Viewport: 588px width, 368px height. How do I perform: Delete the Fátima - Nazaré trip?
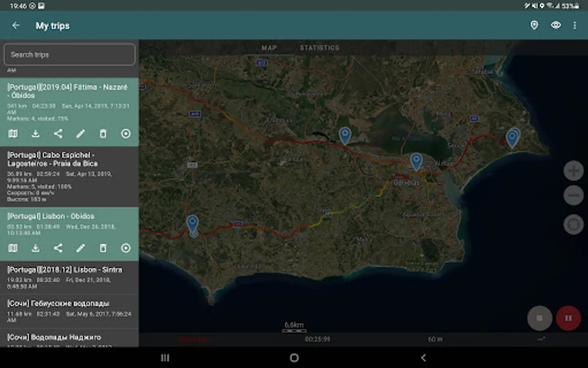point(103,134)
